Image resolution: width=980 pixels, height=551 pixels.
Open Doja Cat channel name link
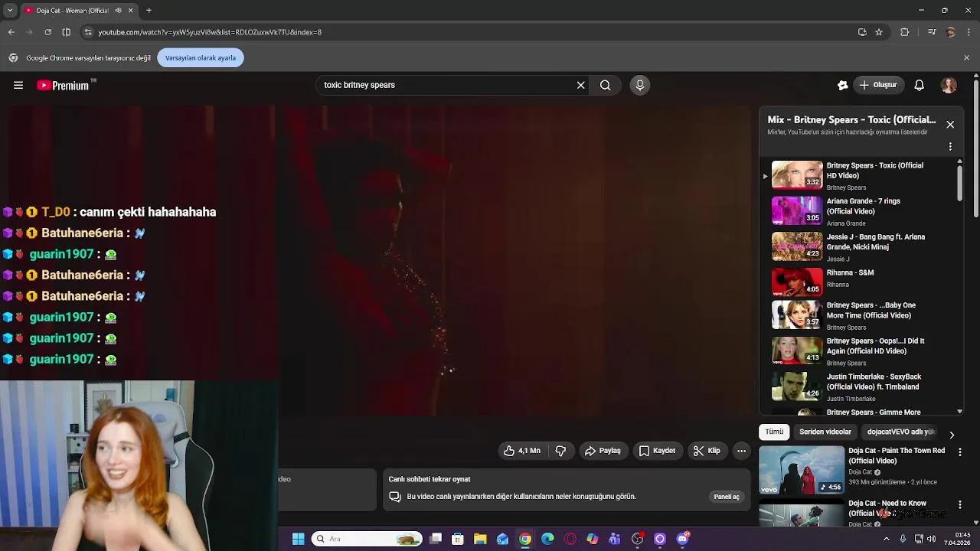point(860,472)
